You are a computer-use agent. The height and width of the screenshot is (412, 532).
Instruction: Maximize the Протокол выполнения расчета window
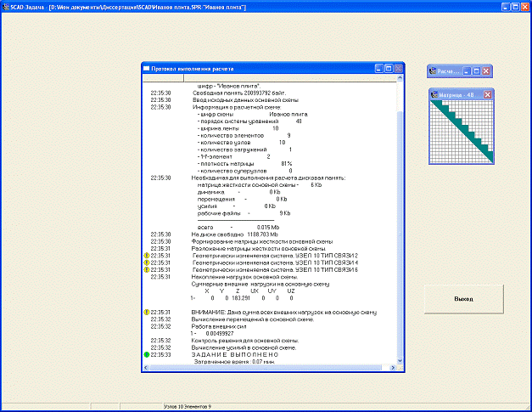tap(388, 68)
